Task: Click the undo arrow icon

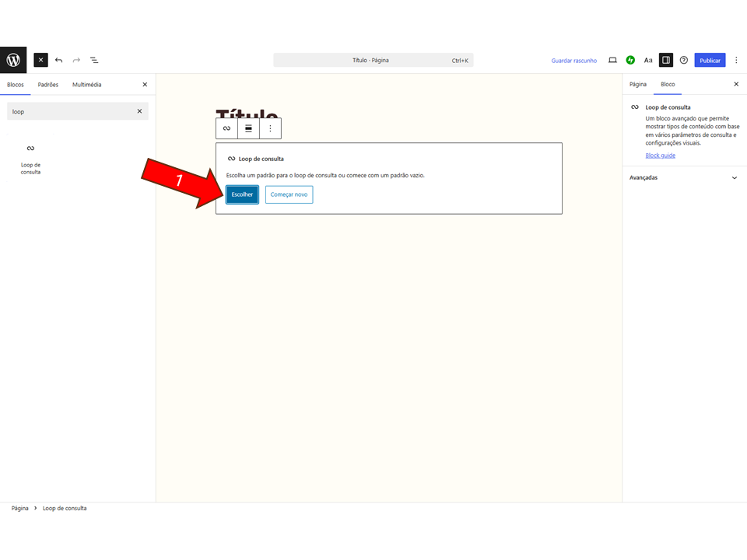Action: coord(58,60)
